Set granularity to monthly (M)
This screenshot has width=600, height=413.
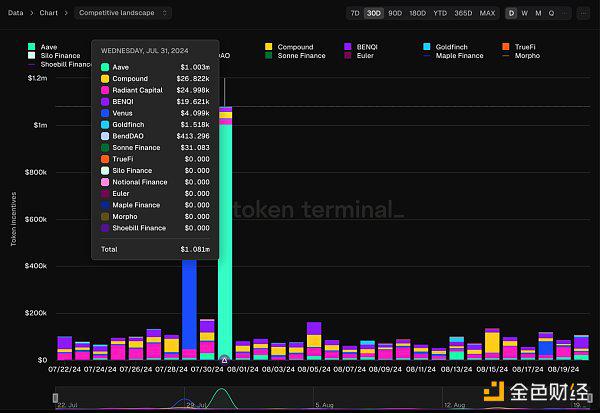click(539, 13)
